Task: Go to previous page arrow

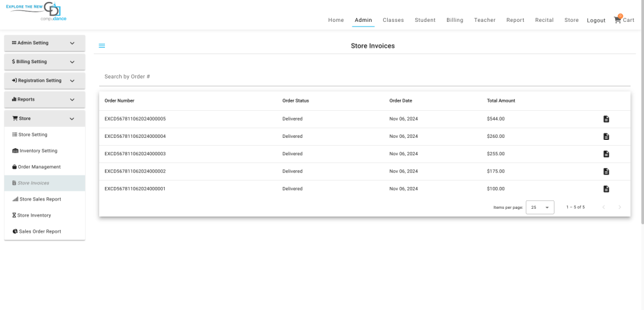Action: (x=603, y=208)
